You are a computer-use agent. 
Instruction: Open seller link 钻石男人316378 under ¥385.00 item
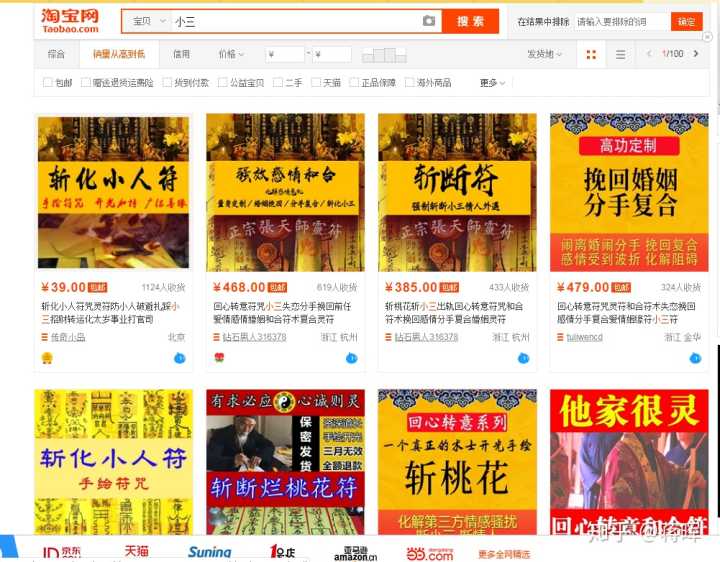coord(426,337)
